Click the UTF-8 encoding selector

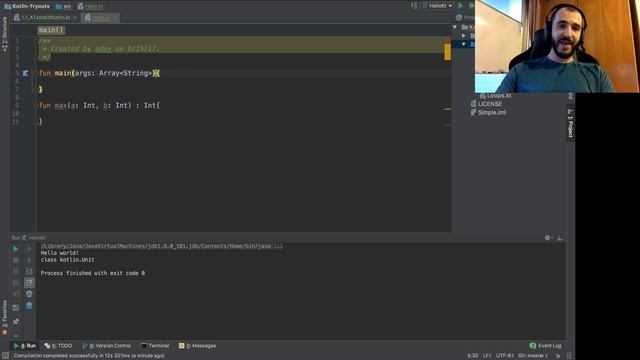coord(504,356)
